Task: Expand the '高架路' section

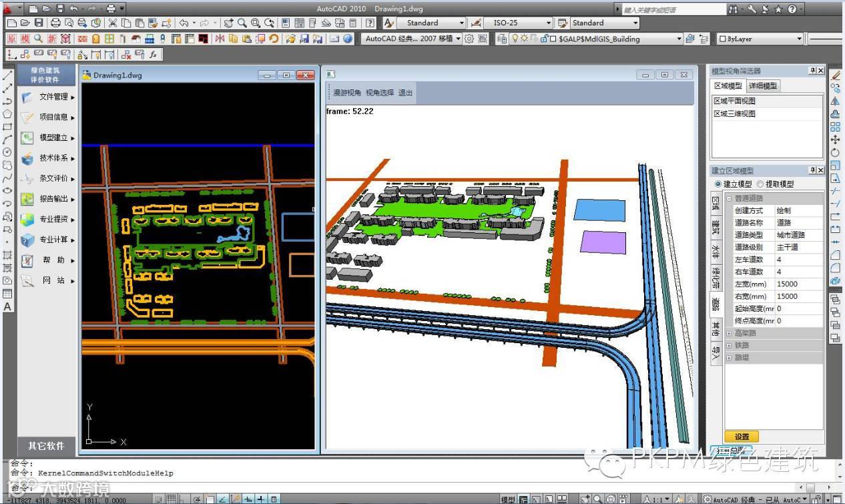Action: pos(729,333)
